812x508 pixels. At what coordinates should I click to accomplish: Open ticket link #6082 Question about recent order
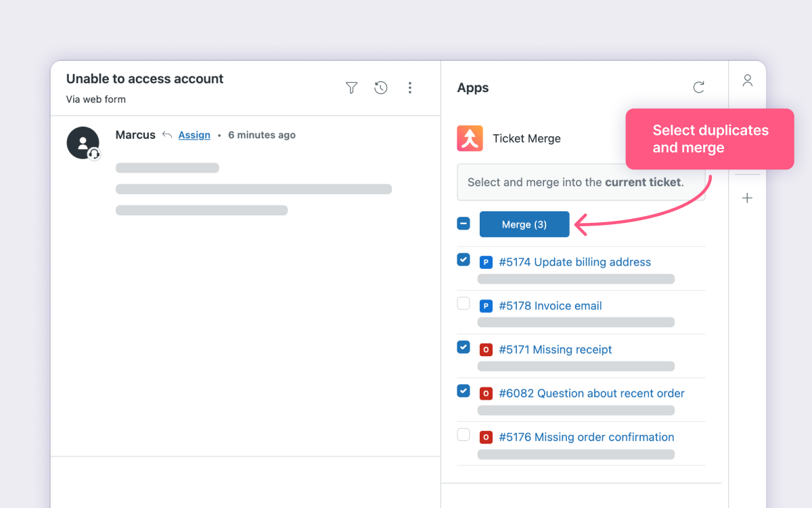tap(591, 394)
